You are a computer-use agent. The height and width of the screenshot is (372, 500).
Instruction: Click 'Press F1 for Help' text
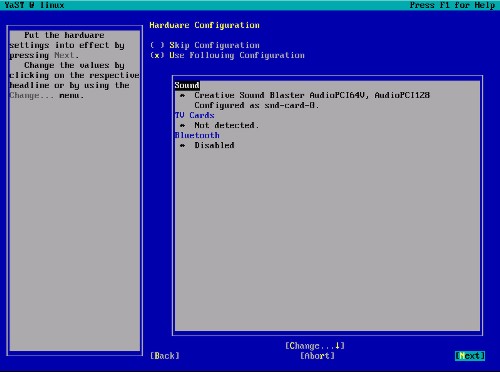(452, 5)
